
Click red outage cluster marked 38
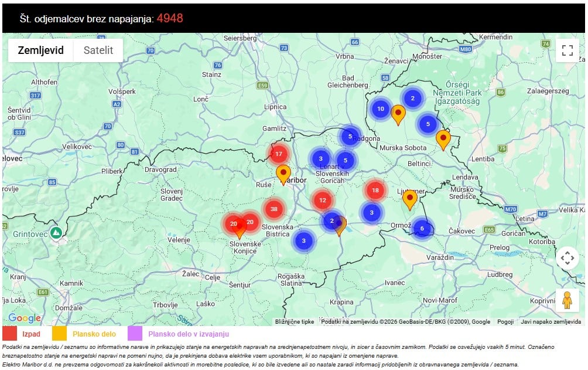pos(274,209)
